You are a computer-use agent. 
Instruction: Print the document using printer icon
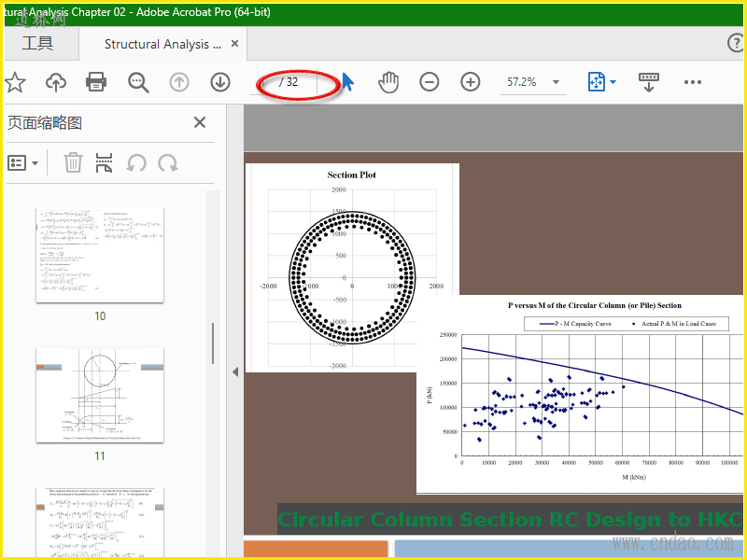pos(96,82)
